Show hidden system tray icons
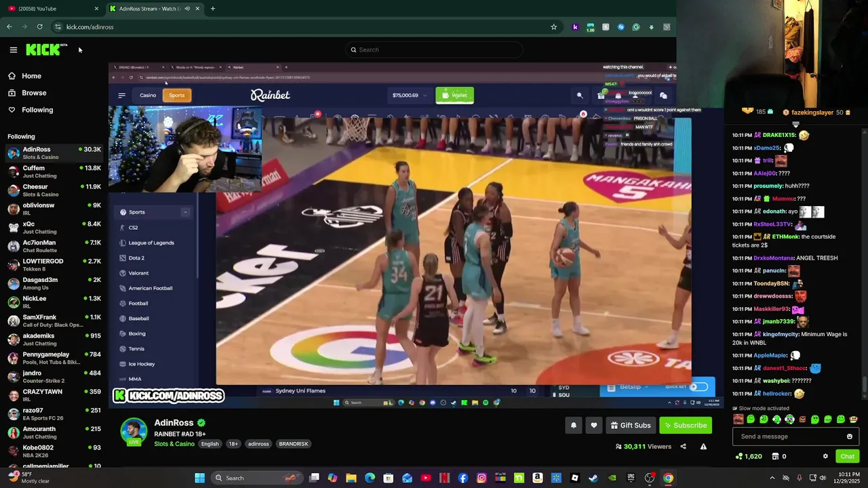The image size is (868, 488). (x=772, y=478)
